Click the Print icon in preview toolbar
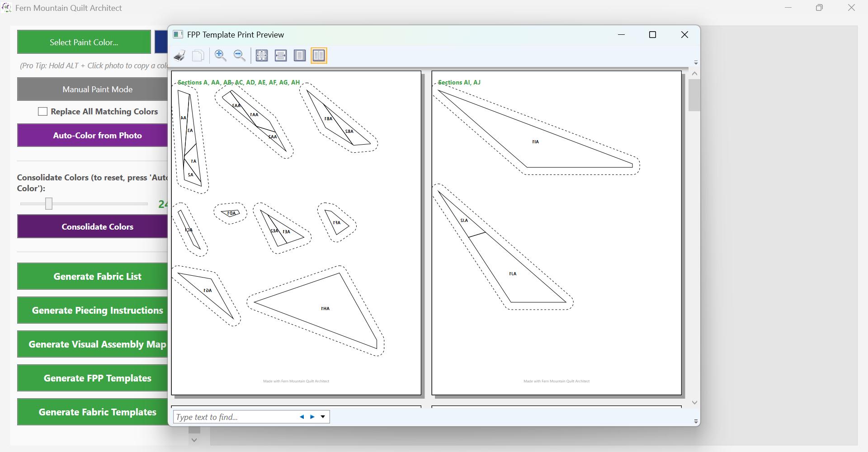 (179, 56)
